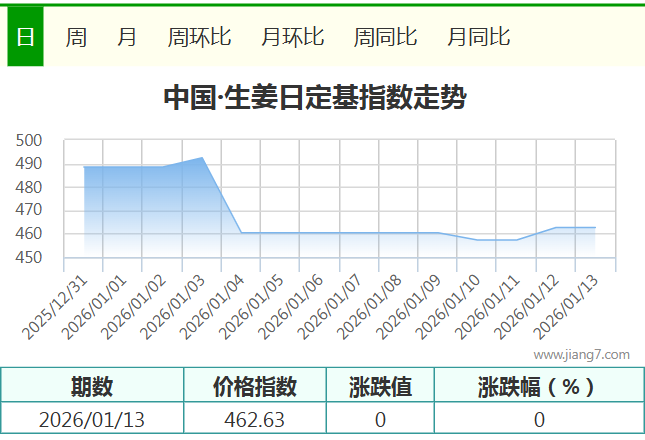The image size is (645, 440).
Task: Open the 月环比 tab
Action: (292, 37)
